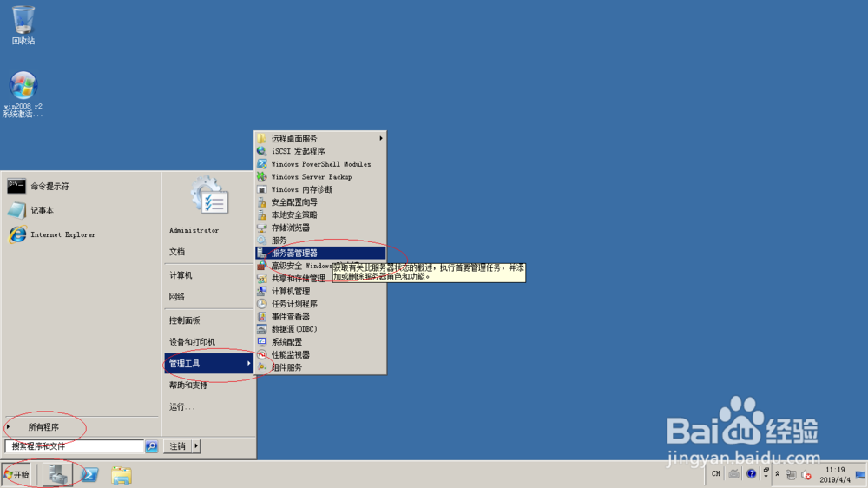Open 存储浏览器
This screenshot has width=868, height=488.
tap(320, 228)
